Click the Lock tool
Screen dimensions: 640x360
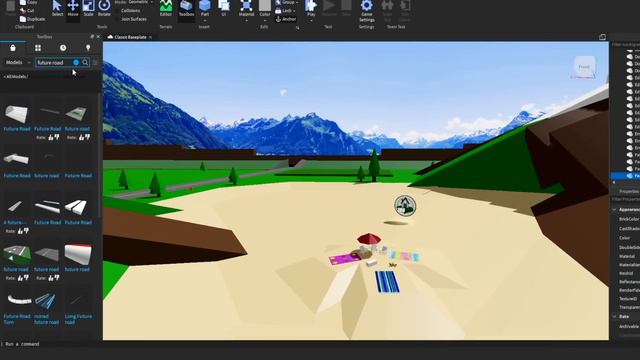[285, 11]
